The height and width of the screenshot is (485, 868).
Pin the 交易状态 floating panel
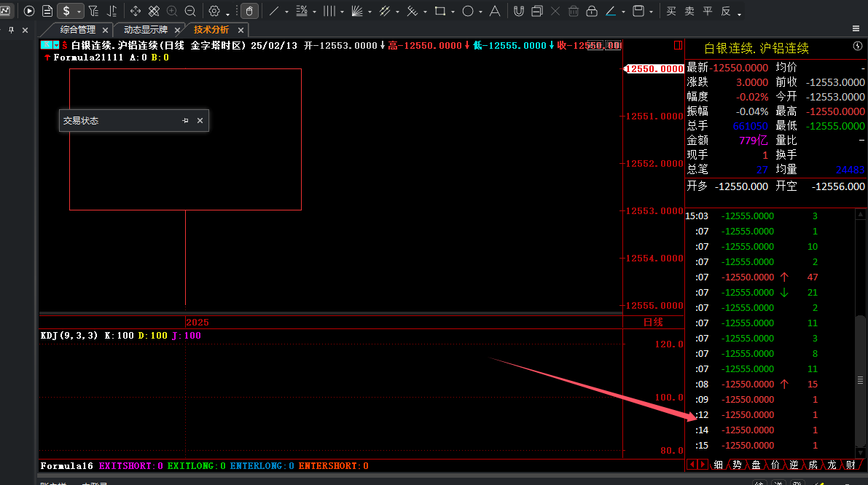pos(185,121)
